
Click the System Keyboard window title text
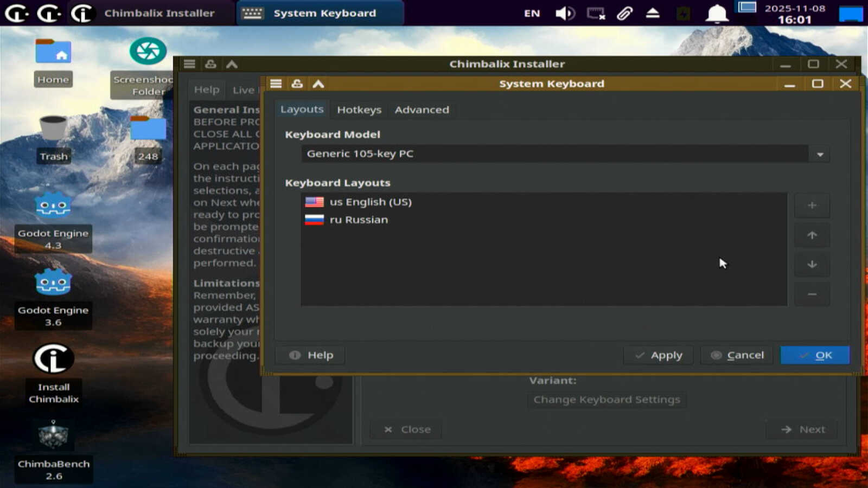click(x=551, y=84)
